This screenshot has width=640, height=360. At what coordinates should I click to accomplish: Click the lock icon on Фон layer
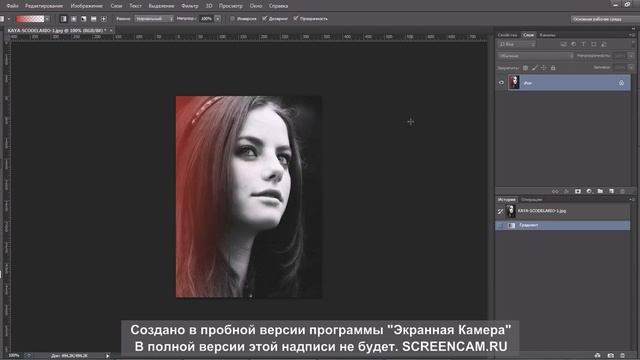621,83
